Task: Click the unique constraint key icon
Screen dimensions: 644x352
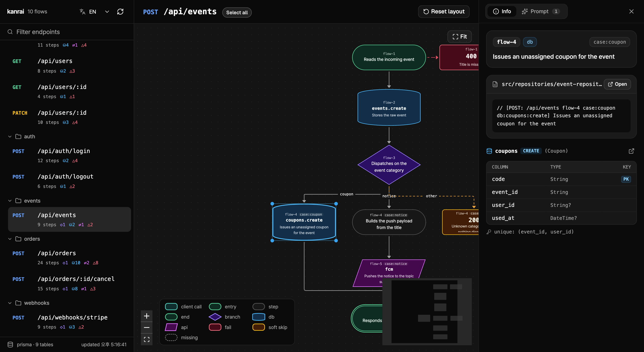Action: pos(489,232)
